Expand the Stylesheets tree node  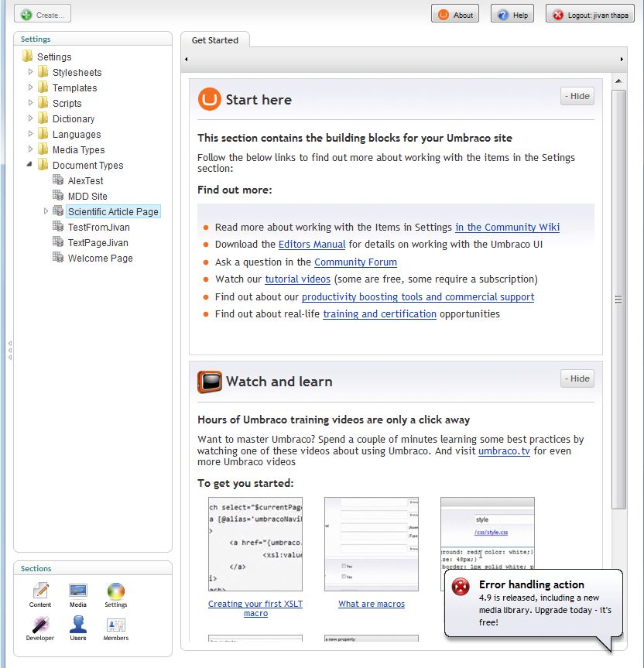[x=30, y=71]
